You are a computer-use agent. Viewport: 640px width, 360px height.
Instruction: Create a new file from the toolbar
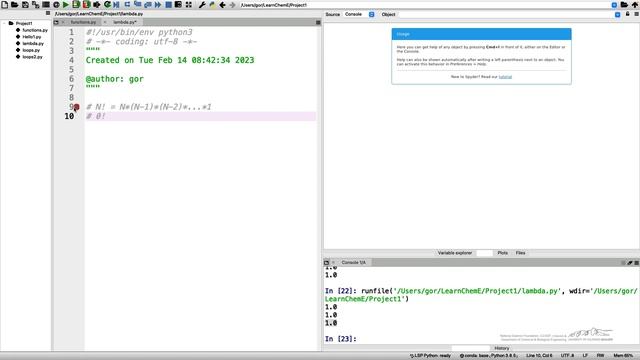pos(4,4)
